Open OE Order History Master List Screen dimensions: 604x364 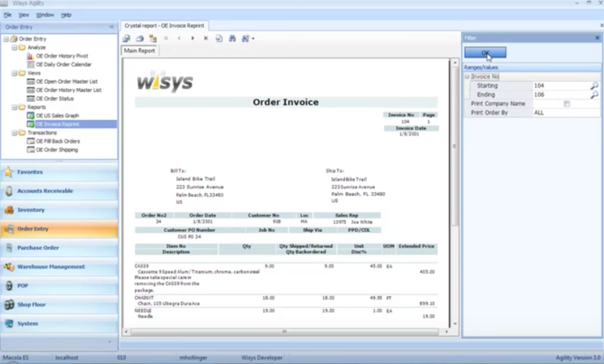(69, 90)
